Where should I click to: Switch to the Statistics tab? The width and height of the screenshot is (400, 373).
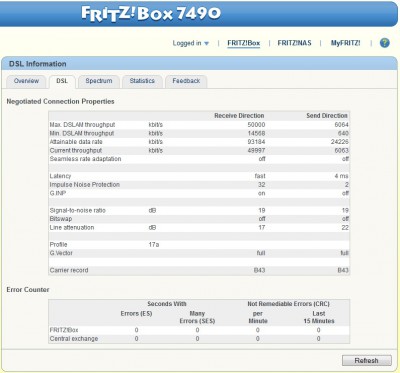pyautogui.click(x=142, y=81)
